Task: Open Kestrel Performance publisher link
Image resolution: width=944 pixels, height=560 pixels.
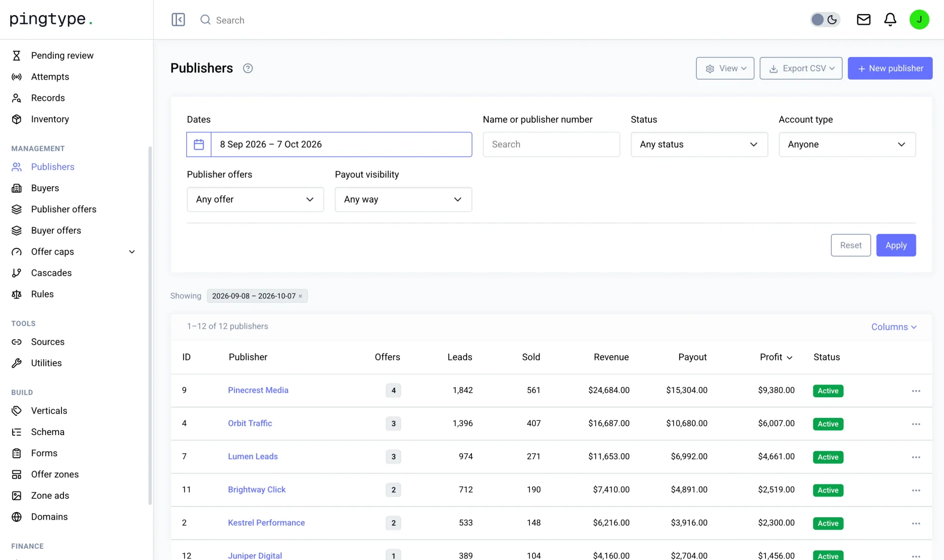Action: click(266, 523)
